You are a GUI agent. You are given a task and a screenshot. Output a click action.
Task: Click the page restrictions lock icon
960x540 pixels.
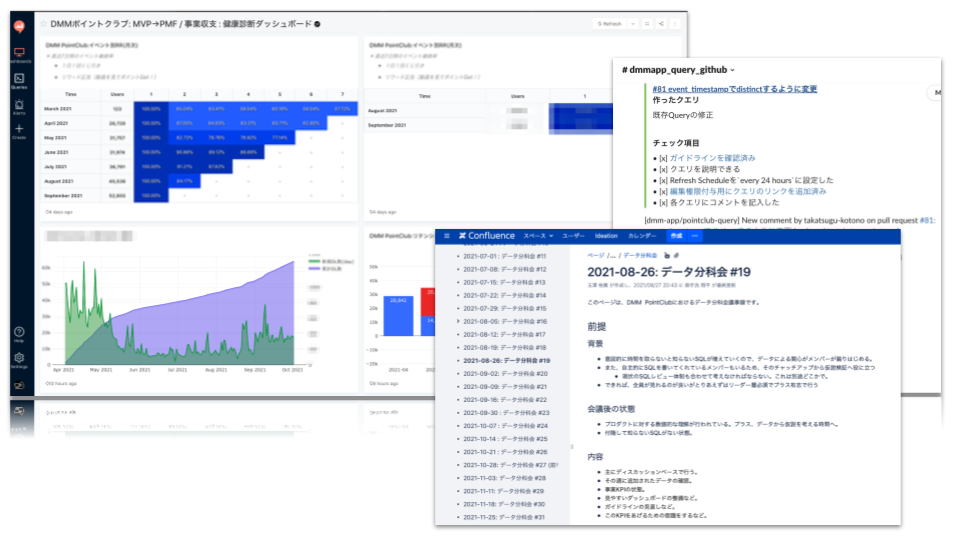point(667,255)
